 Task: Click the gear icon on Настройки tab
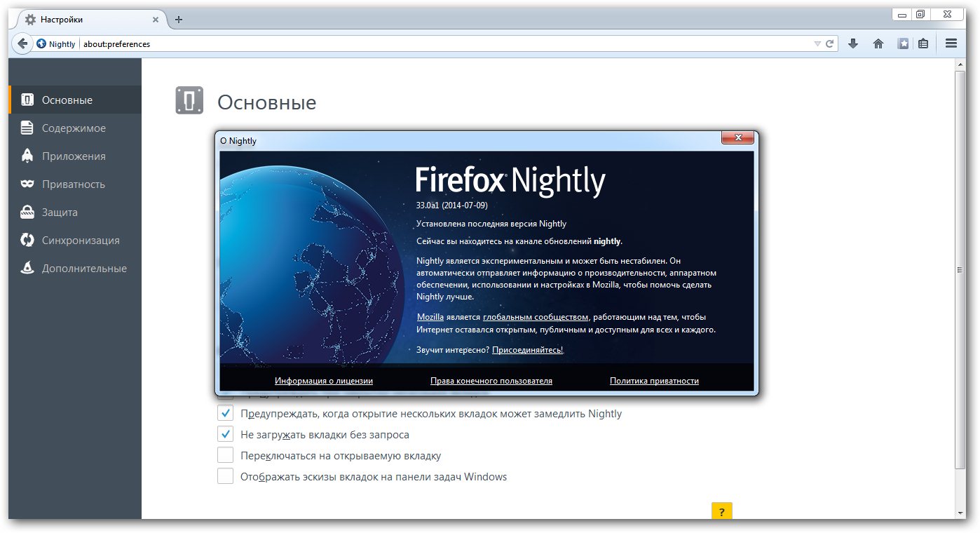[x=30, y=20]
